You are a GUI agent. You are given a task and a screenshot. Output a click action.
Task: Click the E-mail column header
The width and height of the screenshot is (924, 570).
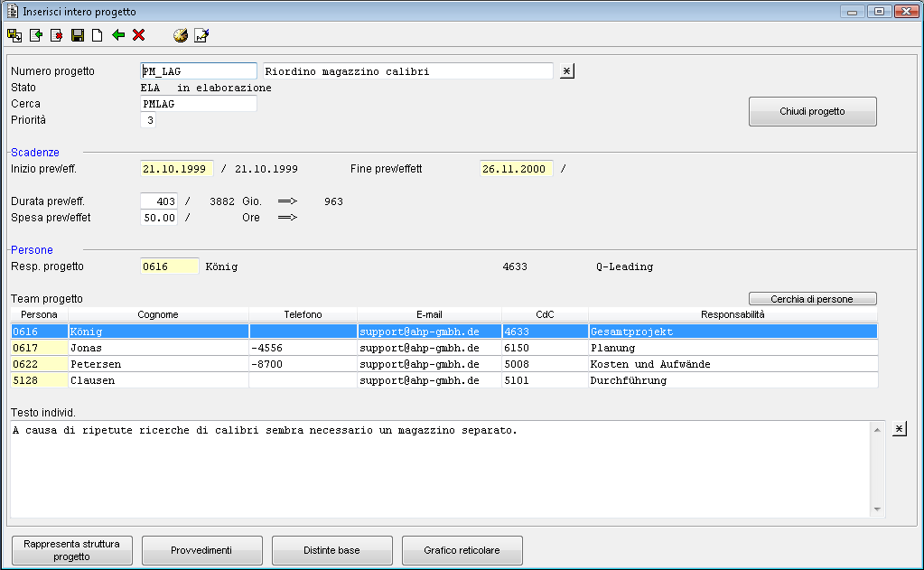[x=430, y=314]
